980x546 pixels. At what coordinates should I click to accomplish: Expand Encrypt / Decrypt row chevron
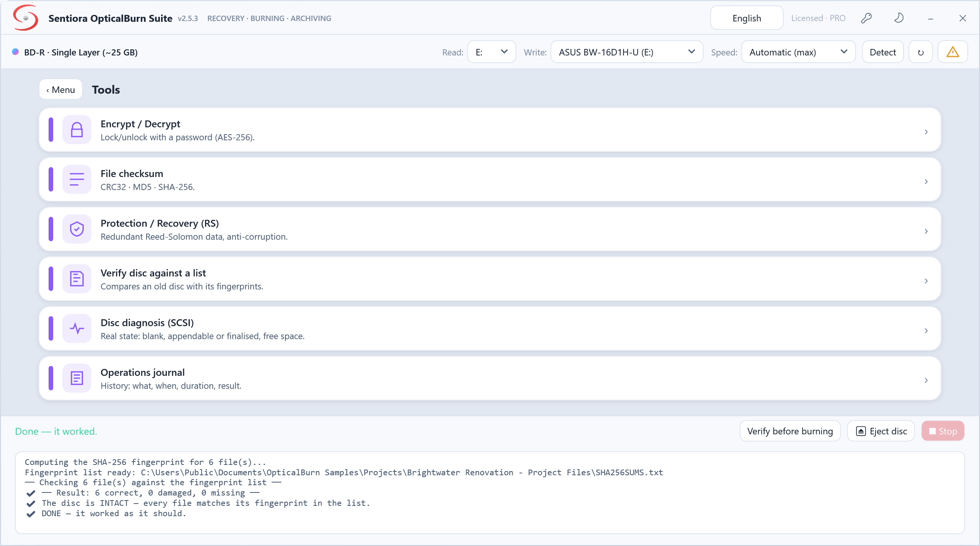coord(926,132)
